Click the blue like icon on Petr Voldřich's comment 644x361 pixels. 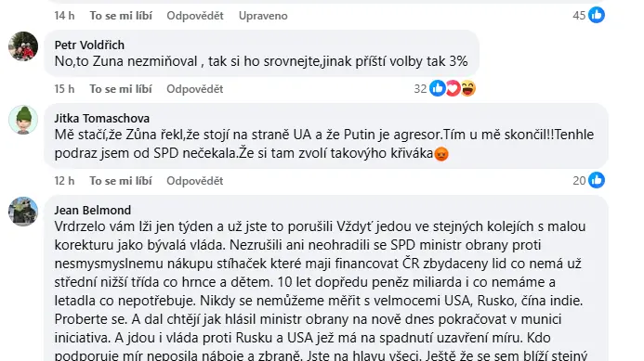(x=438, y=88)
